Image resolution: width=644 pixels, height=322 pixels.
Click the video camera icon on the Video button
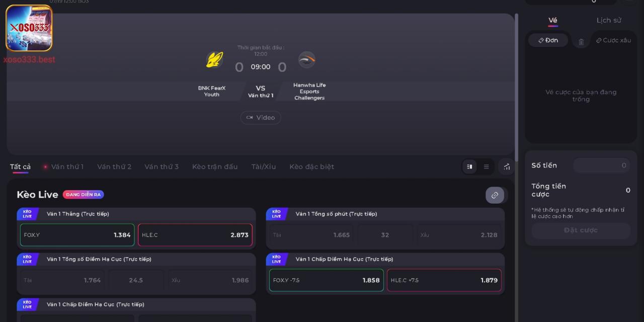tap(250, 117)
